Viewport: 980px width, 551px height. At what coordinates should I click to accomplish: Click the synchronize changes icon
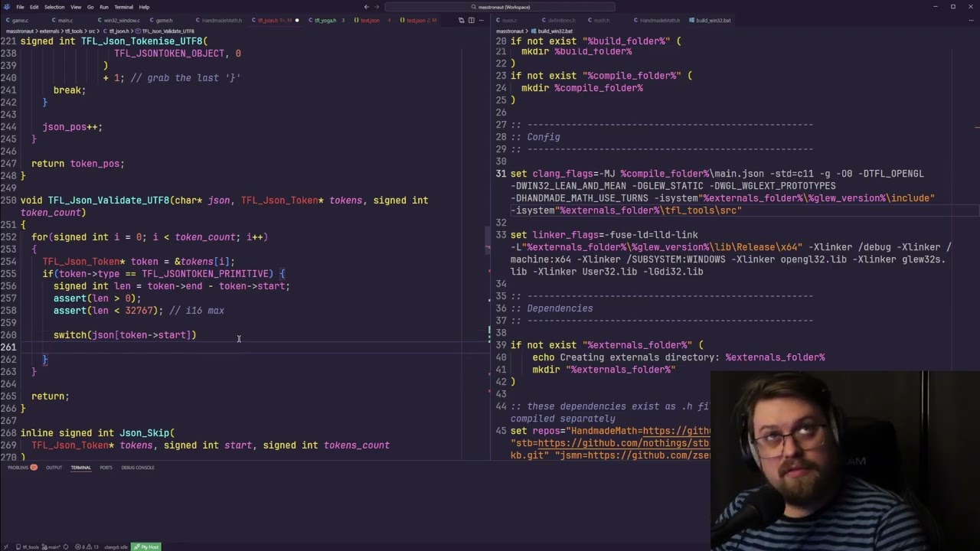pyautogui.click(x=66, y=547)
